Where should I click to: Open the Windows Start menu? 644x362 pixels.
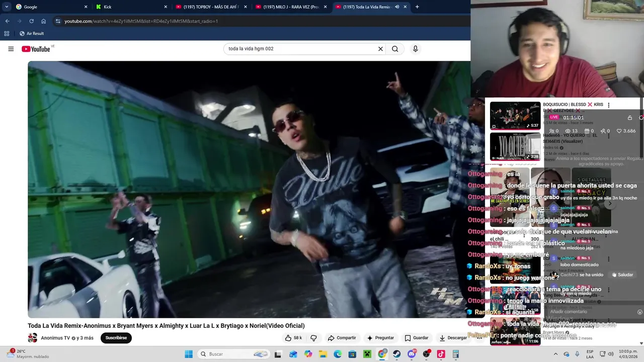pyautogui.click(x=189, y=354)
